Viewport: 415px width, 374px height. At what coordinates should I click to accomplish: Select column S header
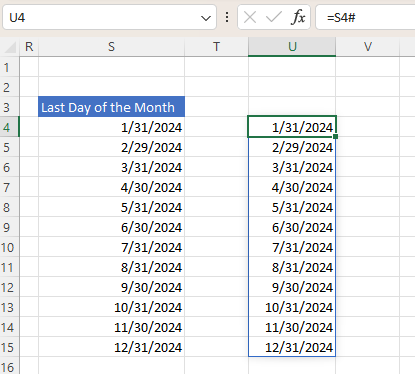point(111,47)
